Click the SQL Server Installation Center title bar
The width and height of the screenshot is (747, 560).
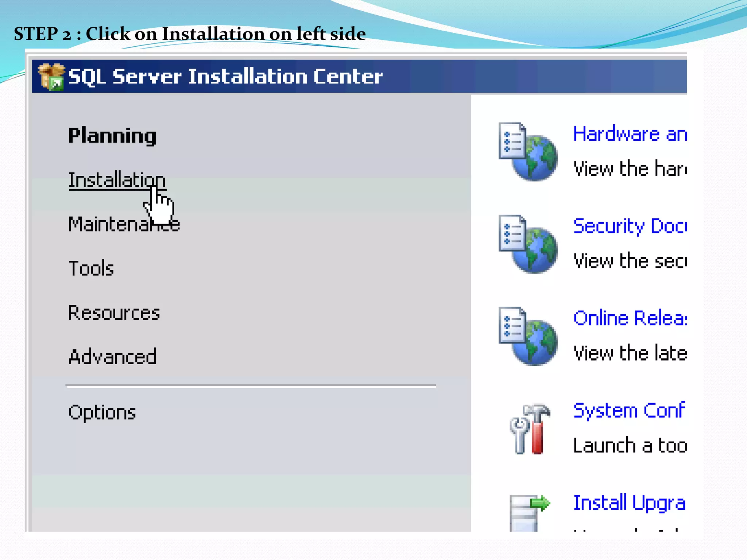pos(359,77)
